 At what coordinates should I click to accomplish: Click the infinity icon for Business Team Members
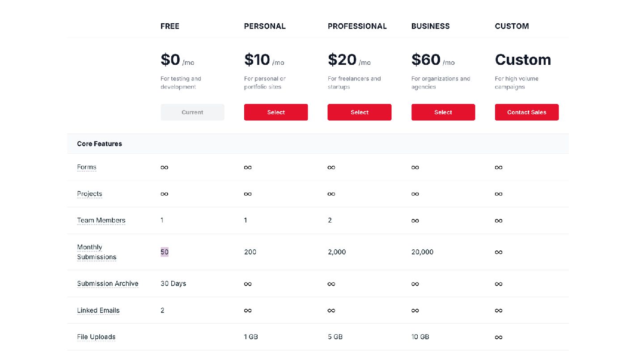pos(415,221)
